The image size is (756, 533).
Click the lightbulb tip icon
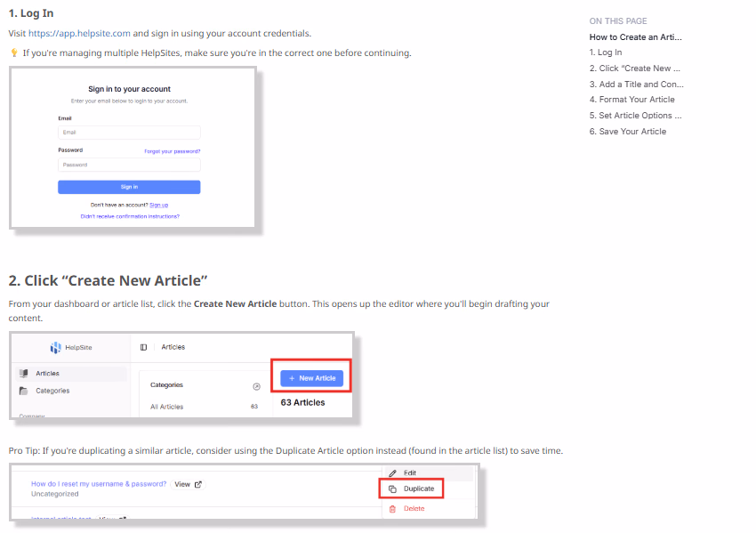pyautogui.click(x=14, y=52)
